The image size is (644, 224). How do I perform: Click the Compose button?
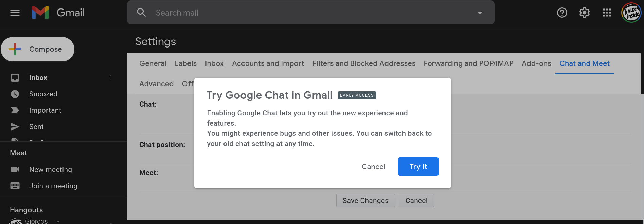(x=38, y=49)
